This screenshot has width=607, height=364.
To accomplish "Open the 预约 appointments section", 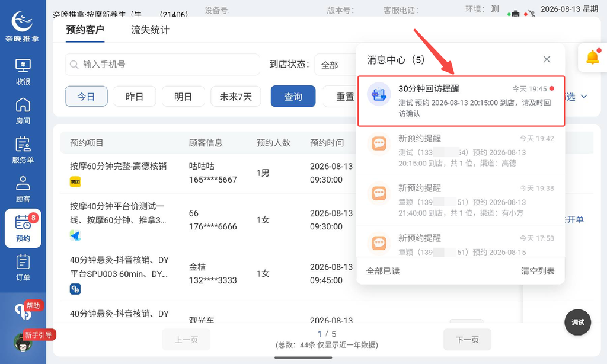I will pyautogui.click(x=23, y=228).
